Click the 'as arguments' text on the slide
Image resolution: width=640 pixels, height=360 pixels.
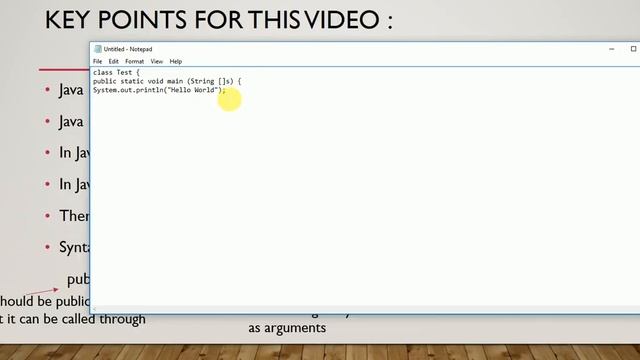(287, 328)
